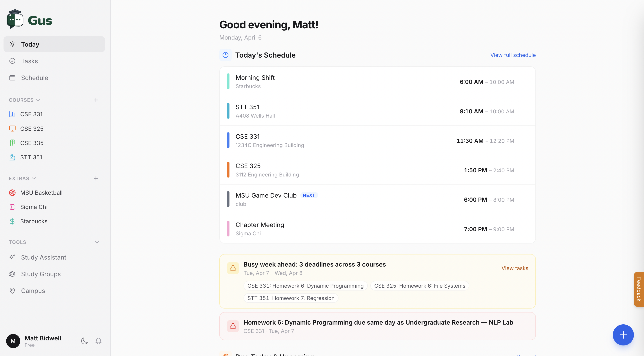Screen dimensions: 644x356
Task: Add a new course with the plus icon
Action: [x=96, y=100]
